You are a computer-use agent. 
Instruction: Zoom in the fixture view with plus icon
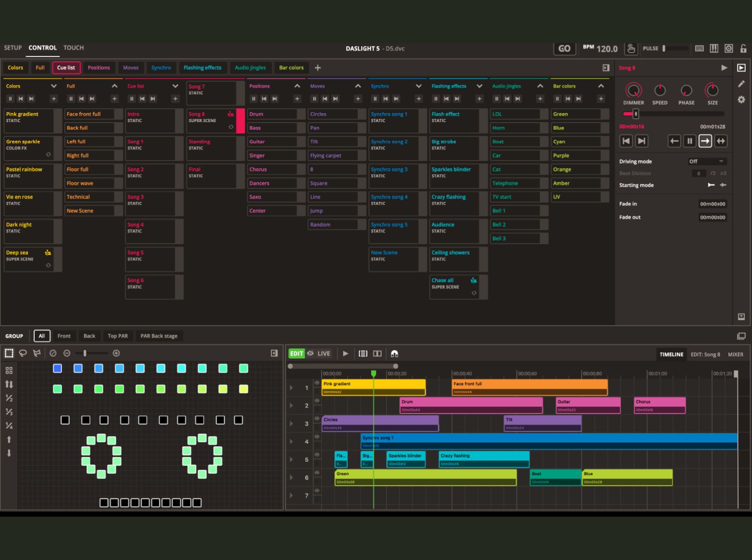coord(116,353)
